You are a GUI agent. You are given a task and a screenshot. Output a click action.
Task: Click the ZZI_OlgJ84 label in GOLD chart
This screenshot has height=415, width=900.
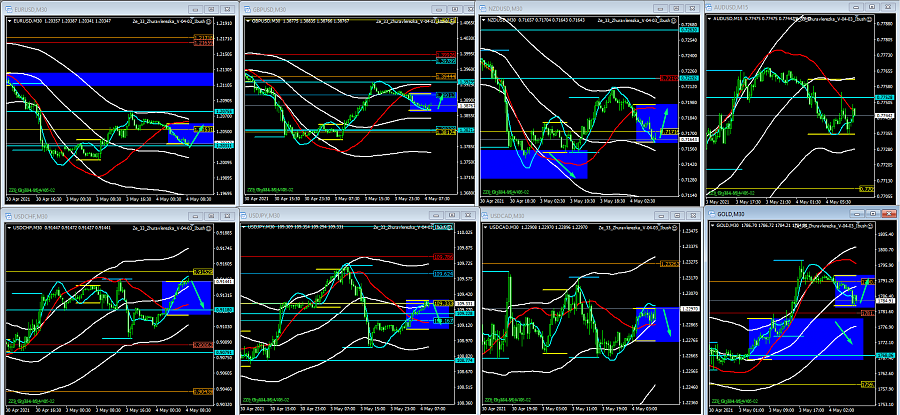click(x=735, y=400)
